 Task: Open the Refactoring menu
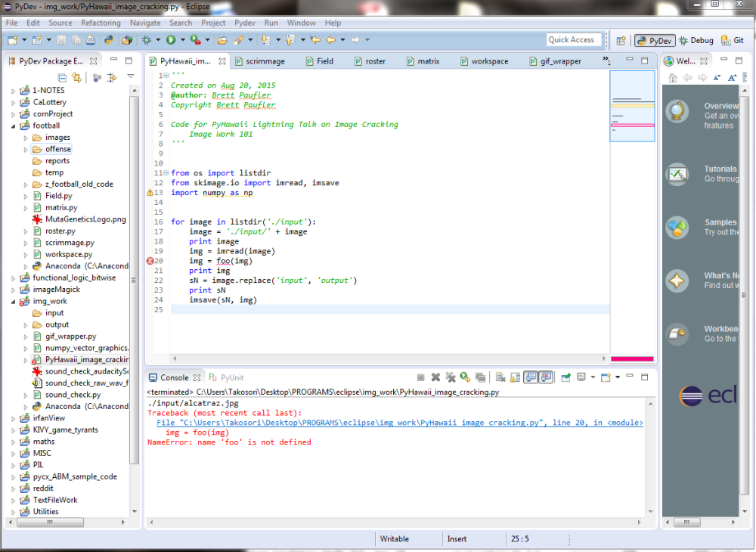101,23
